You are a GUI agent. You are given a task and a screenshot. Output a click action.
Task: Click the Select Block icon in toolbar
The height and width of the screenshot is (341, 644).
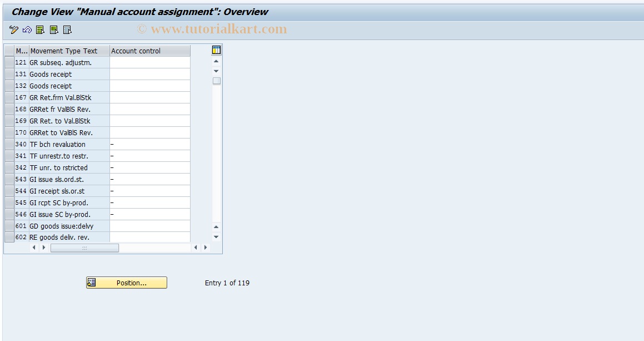click(x=54, y=29)
